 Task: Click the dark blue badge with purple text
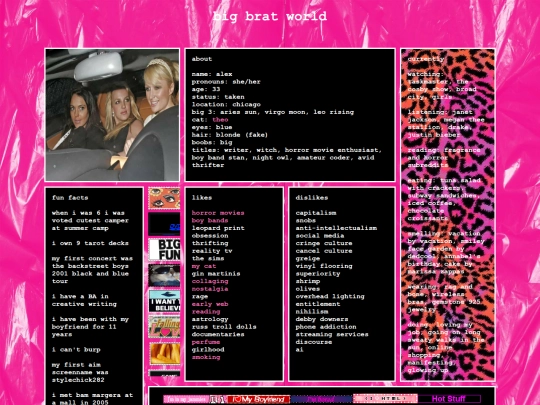click(322, 399)
